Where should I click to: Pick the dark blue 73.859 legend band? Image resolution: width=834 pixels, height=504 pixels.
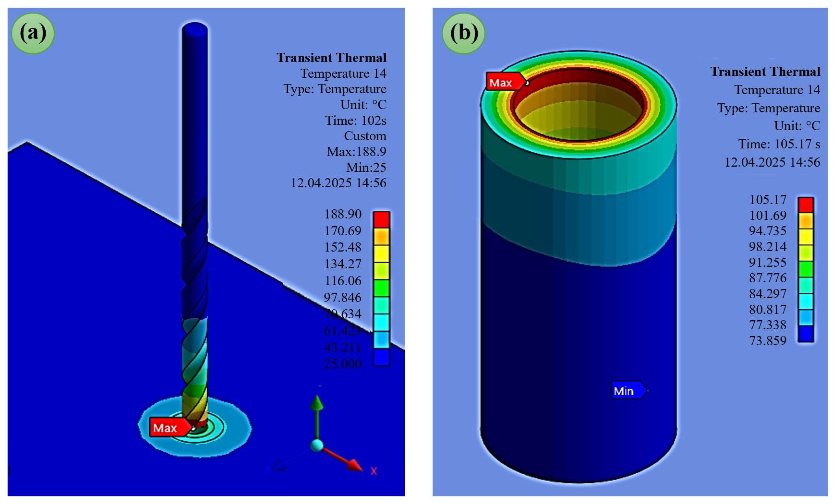tap(806, 334)
